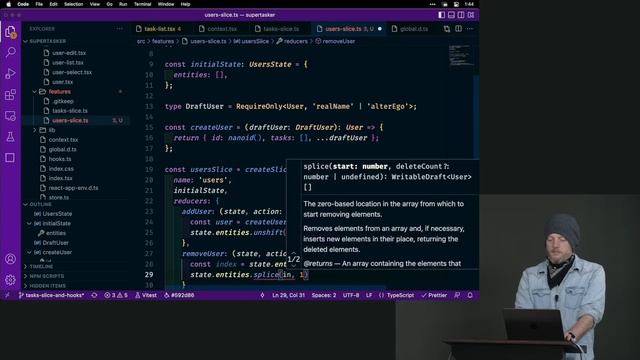Open editor more actions ellipsis
640x360 pixels.
(470, 29)
